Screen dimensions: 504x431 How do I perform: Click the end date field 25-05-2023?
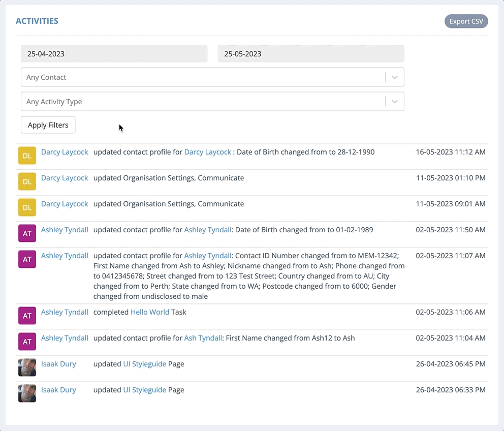pyautogui.click(x=311, y=54)
